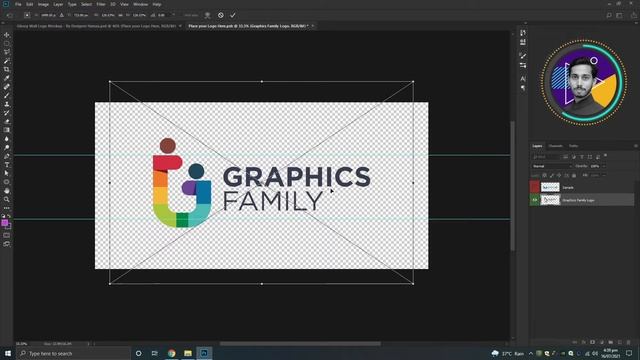Open the Edit menu

30,4
